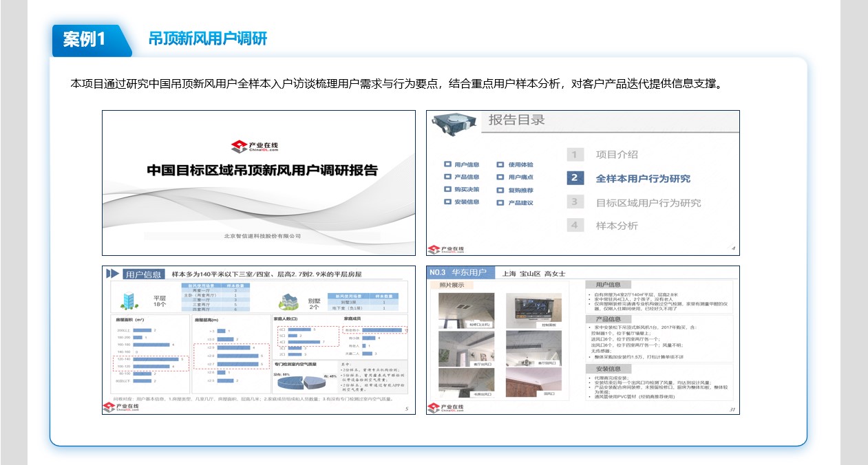Click the high-rise building icon for 平层
868x465 pixels.
tap(129, 299)
